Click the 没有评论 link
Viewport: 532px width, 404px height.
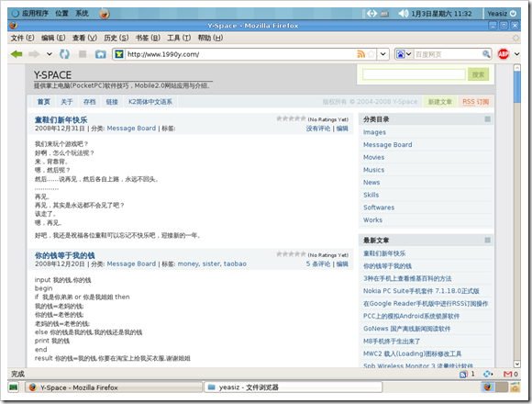click(318, 129)
